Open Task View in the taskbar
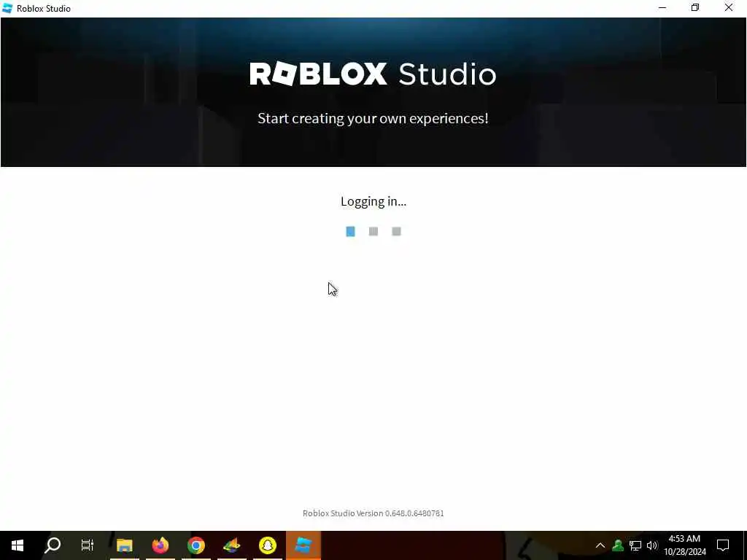Viewport: 747px width, 560px height. pos(88,545)
